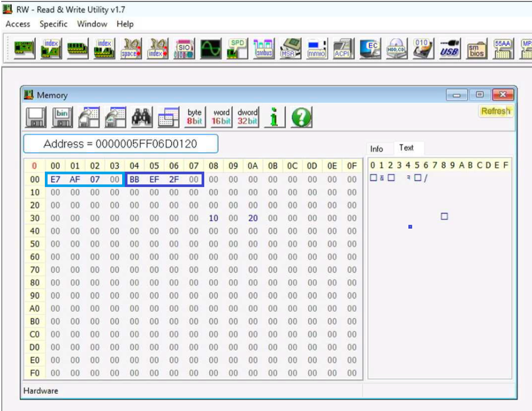Viewport: 532px width, 411px height.
Task: Open the 010 disk data icon
Action: 423,48
